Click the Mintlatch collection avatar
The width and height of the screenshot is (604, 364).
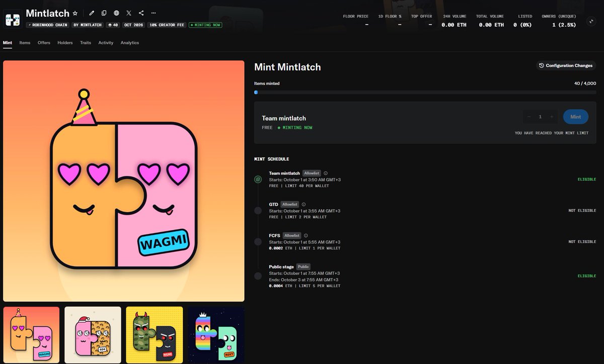coord(13,19)
